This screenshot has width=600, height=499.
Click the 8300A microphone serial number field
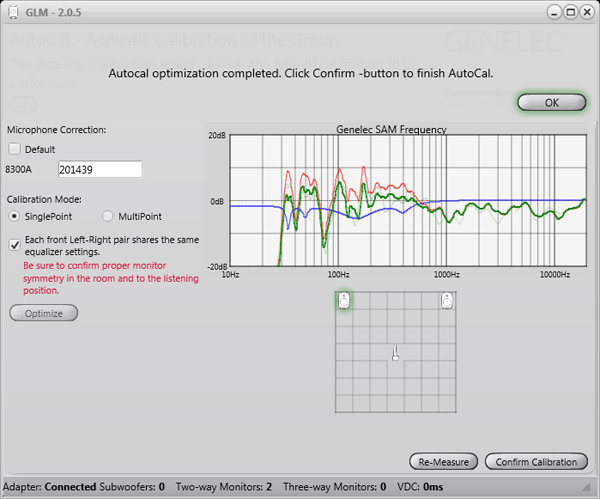tap(99, 170)
